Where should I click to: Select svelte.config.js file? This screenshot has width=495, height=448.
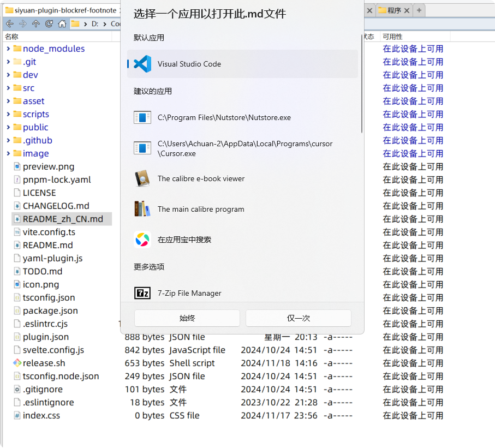(53, 350)
